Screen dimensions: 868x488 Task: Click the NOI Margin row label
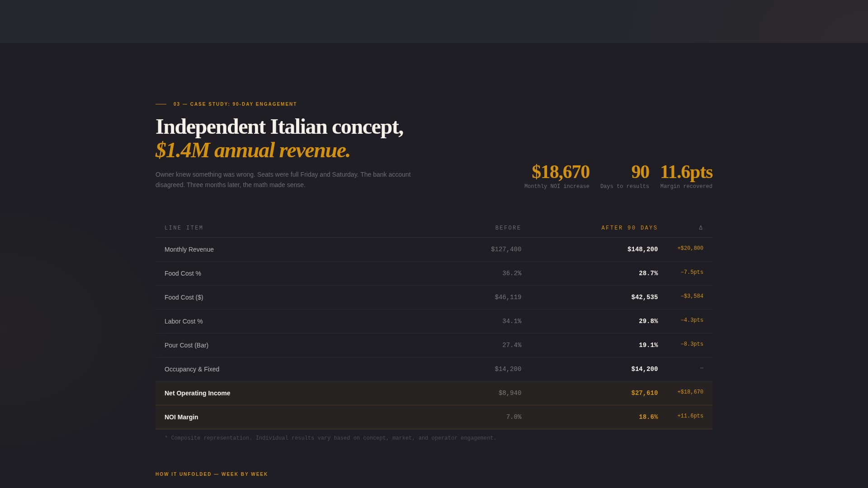181,417
